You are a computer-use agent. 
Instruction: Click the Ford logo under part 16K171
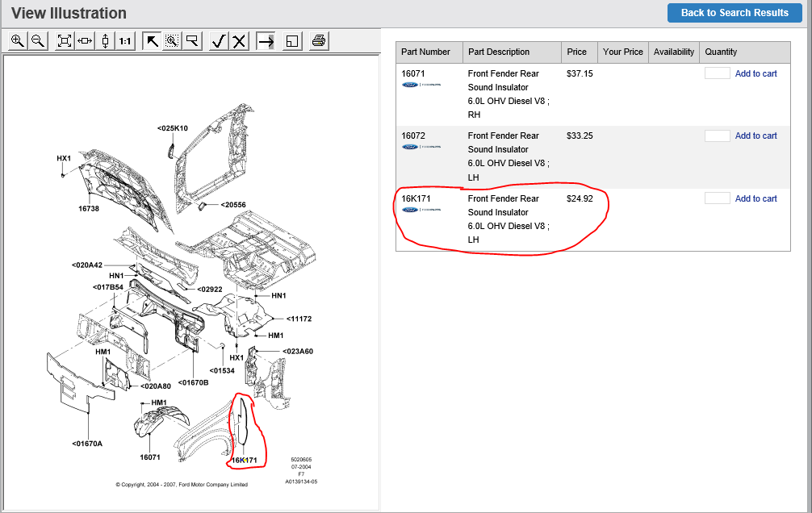click(x=421, y=210)
